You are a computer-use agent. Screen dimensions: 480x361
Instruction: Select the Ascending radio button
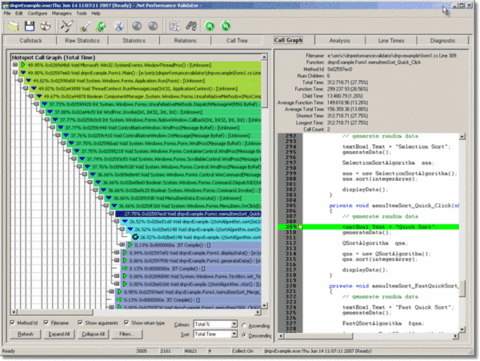244,325
